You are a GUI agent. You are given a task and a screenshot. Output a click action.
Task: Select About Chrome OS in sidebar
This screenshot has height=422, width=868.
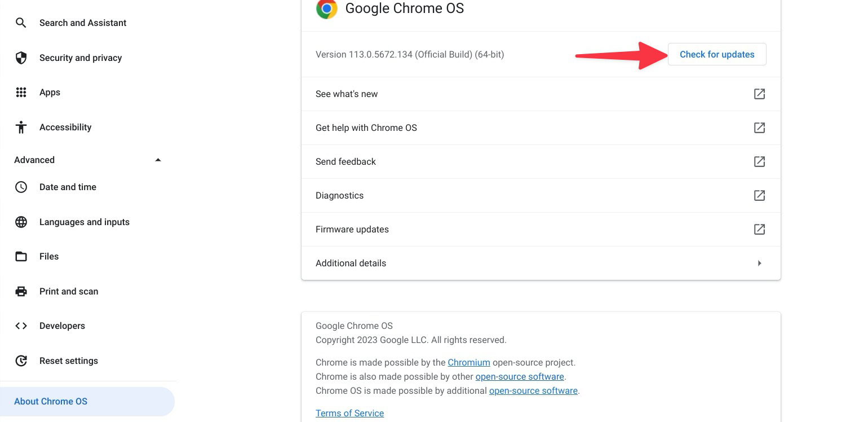coord(51,402)
